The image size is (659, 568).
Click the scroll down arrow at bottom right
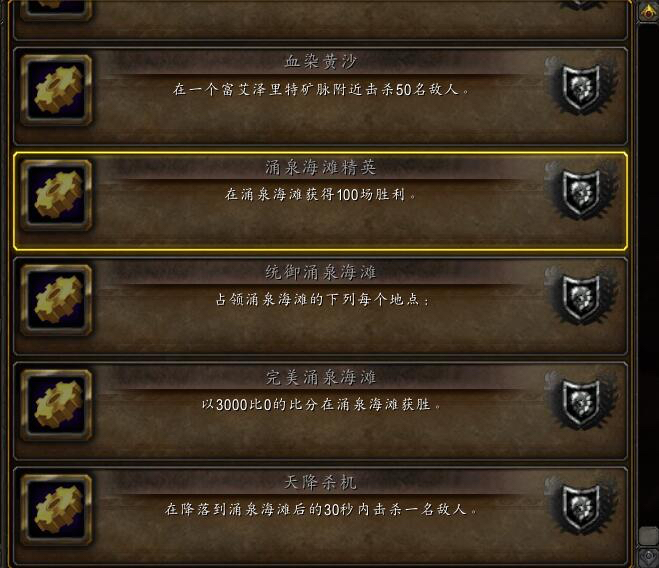(648, 557)
